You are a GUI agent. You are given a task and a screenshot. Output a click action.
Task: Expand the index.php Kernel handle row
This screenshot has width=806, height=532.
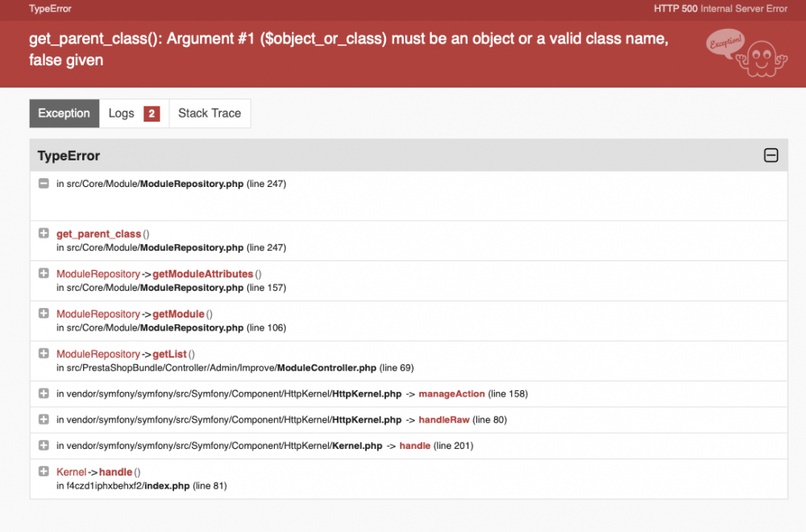tap(44, 472)
